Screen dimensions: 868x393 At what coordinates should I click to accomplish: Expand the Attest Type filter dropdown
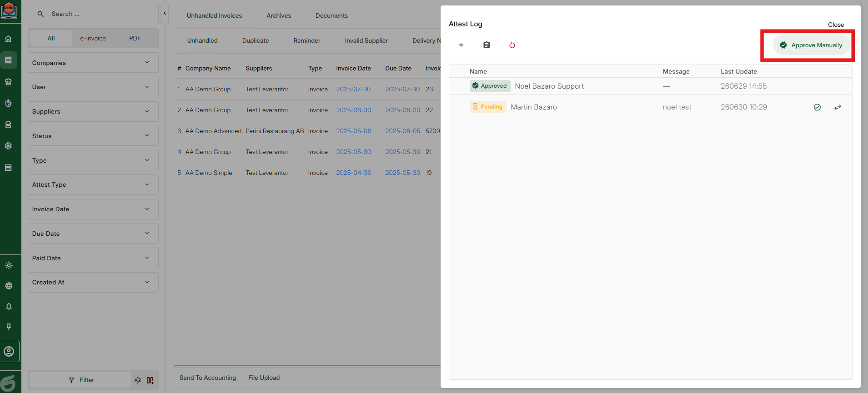click(x=93, y=184)
